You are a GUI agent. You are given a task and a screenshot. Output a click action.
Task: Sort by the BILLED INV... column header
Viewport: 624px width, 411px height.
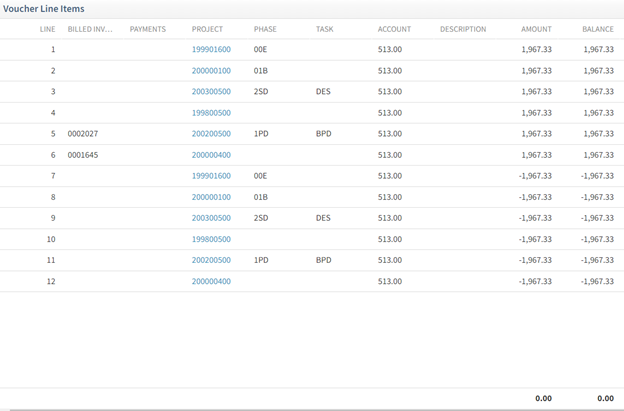90,29
